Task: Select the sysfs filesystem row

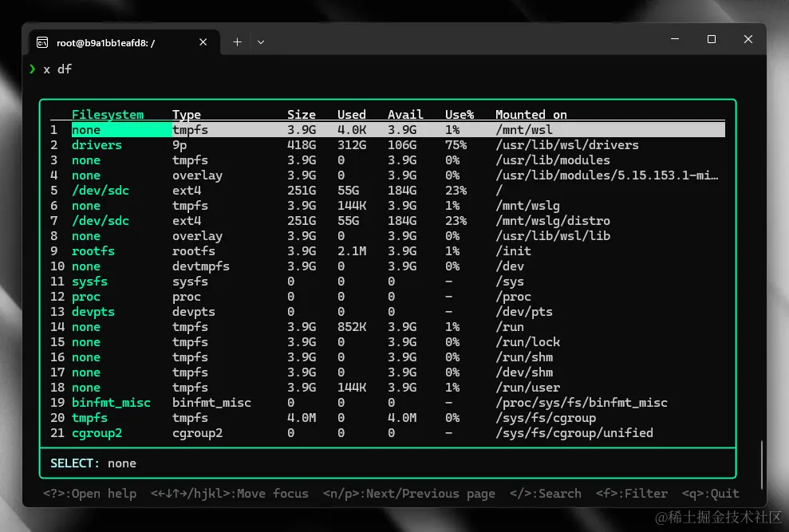Action: [x=388, y=282]
